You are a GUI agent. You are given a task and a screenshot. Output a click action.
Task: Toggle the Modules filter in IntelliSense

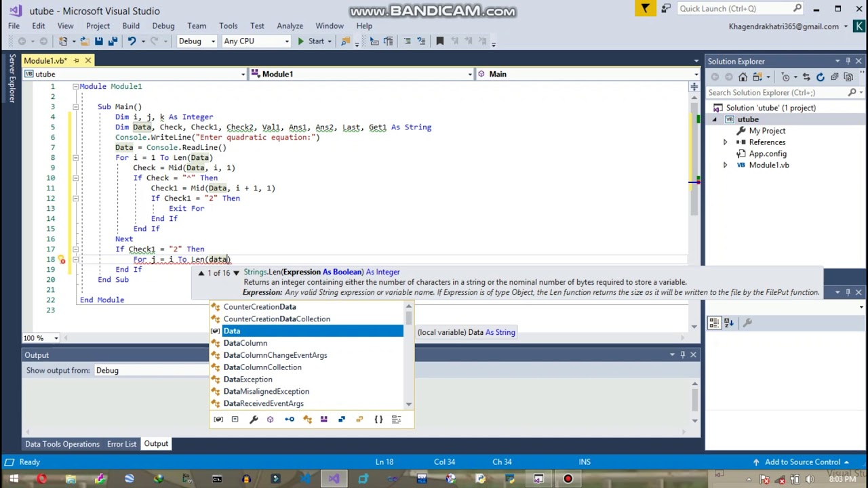(x=324, y=420)
